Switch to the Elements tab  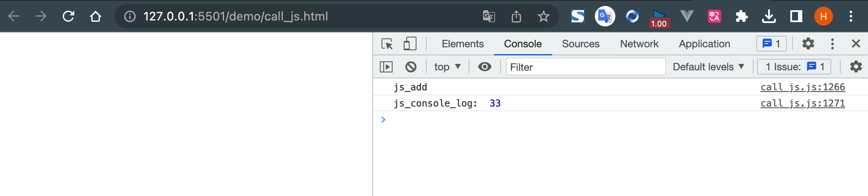(x=463, y=44)
